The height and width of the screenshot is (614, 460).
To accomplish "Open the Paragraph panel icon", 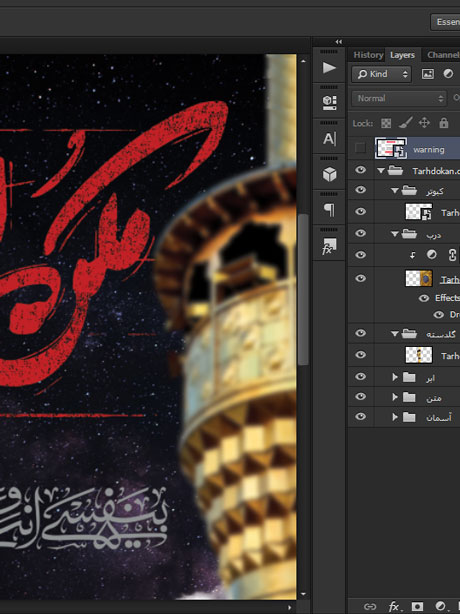I will pos(329,210).
